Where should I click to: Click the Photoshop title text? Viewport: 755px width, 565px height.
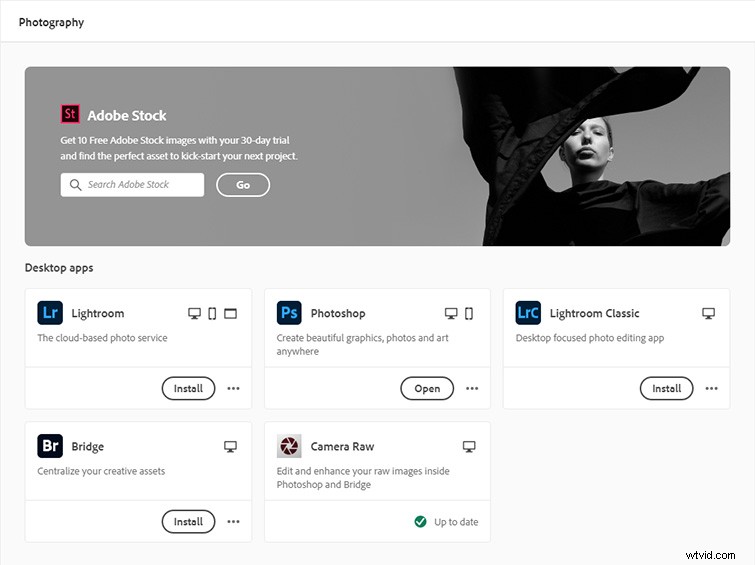(338, 313)
